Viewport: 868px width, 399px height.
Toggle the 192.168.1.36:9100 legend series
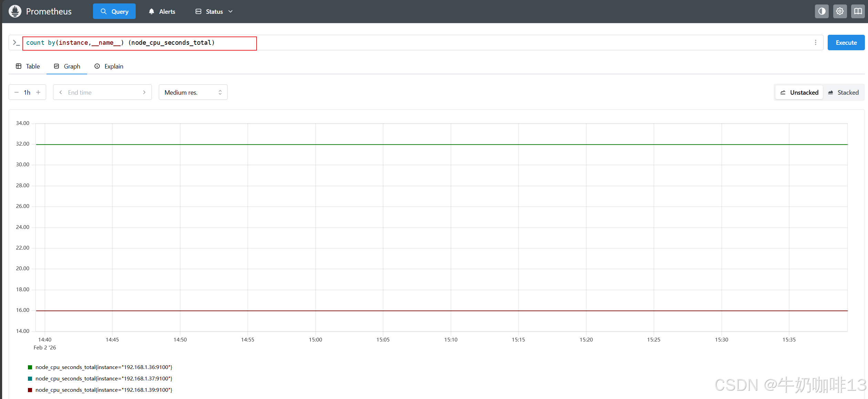point(103,367)
